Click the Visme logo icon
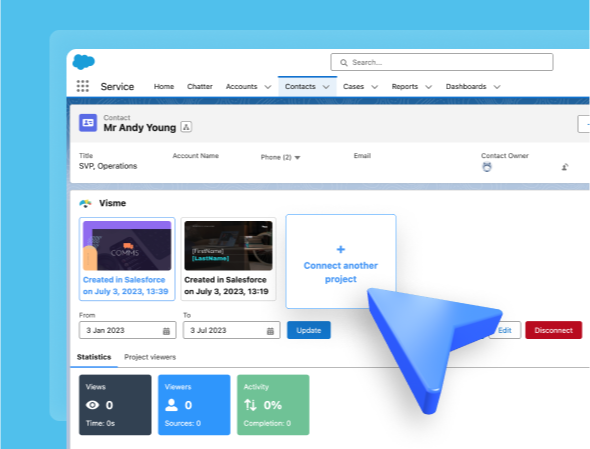 coord(85,204)
